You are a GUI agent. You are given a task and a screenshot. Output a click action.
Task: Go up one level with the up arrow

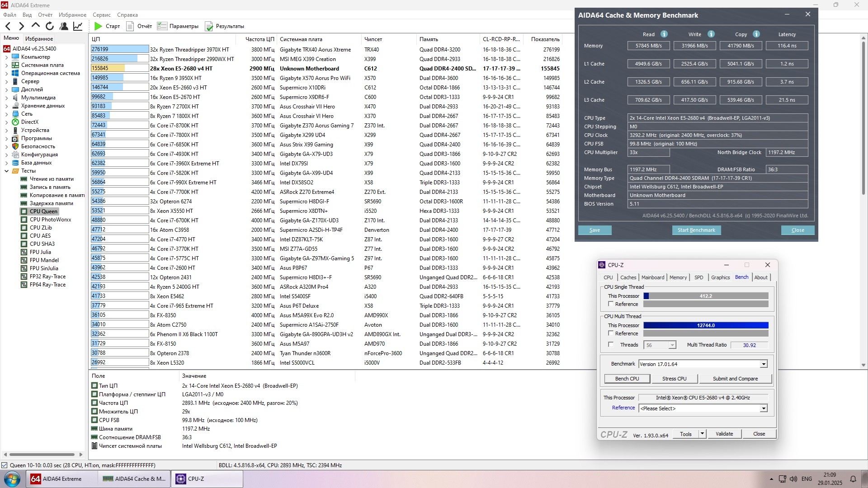tap(36, 26)
